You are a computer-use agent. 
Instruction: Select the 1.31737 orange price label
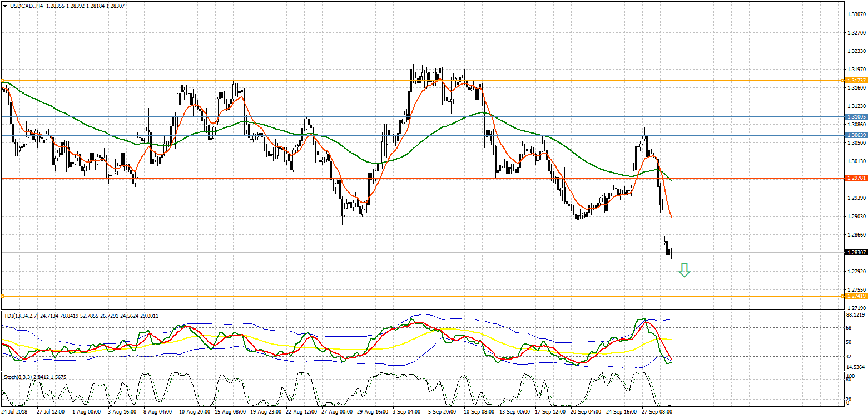pos(856,81)
